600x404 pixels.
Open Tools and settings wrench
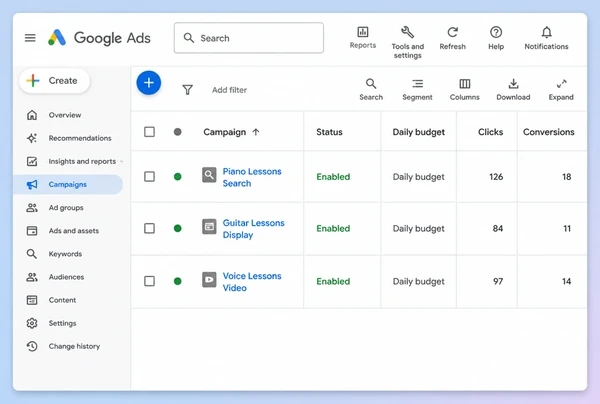point(408,42)
